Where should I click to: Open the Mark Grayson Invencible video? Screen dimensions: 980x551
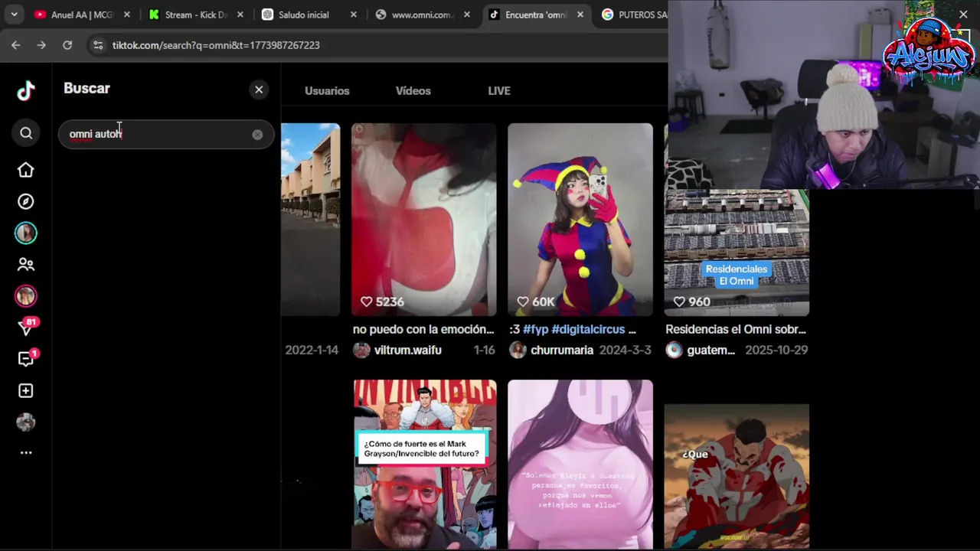click(x=425, y=465)
